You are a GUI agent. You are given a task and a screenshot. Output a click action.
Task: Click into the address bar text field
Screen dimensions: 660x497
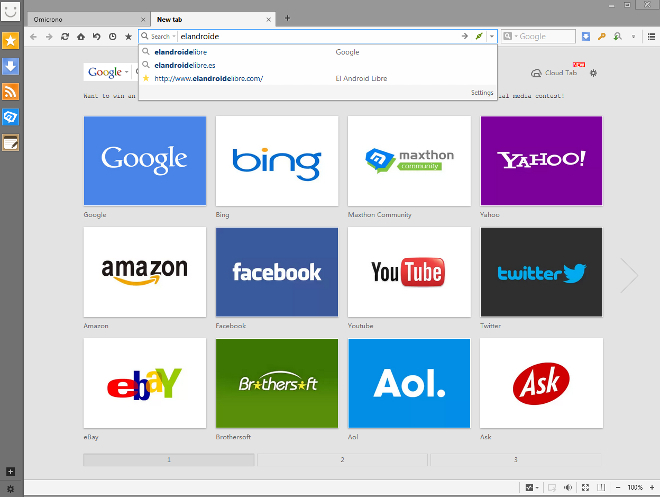click(318, 36)
